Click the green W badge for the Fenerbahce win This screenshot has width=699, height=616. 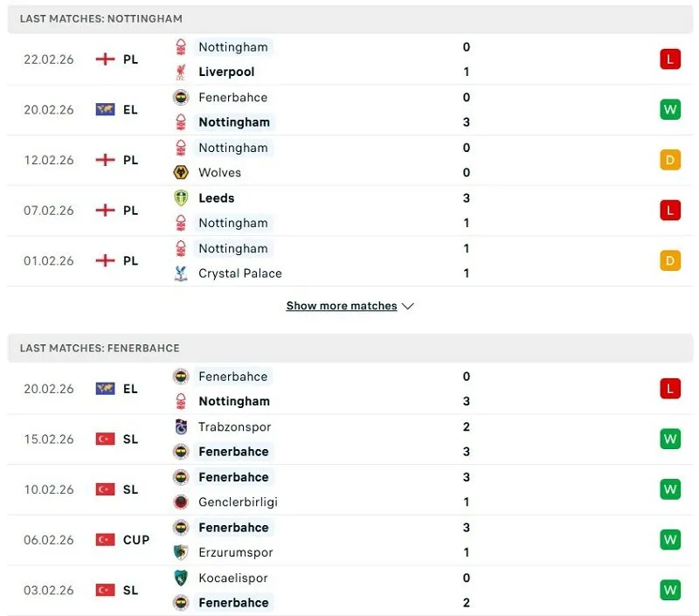671,439
